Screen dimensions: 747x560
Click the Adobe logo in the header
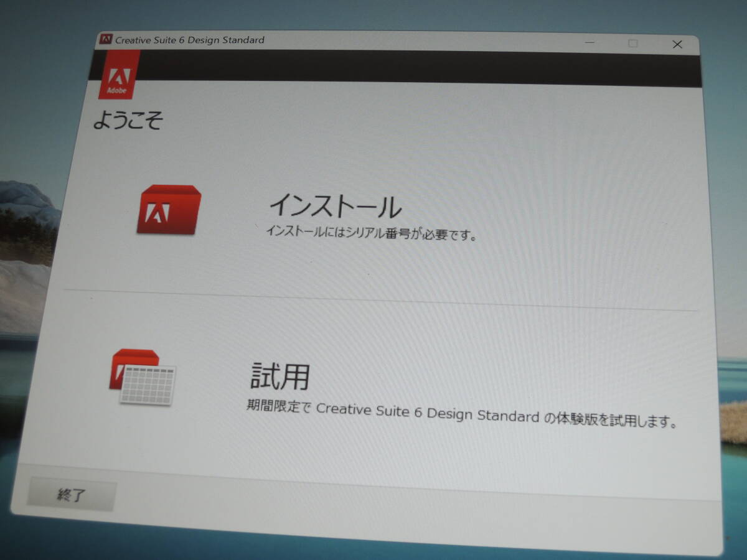[x=118, y=75]
